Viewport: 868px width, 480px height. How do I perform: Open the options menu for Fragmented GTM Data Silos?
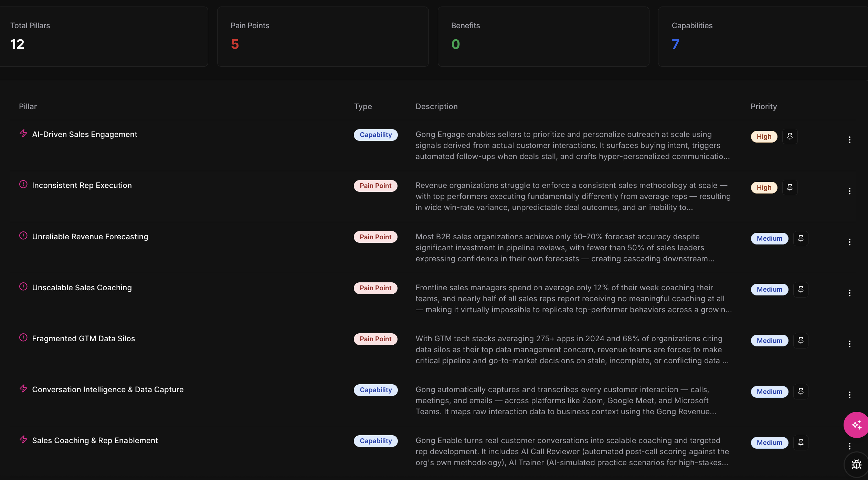(x=849, y=344)
